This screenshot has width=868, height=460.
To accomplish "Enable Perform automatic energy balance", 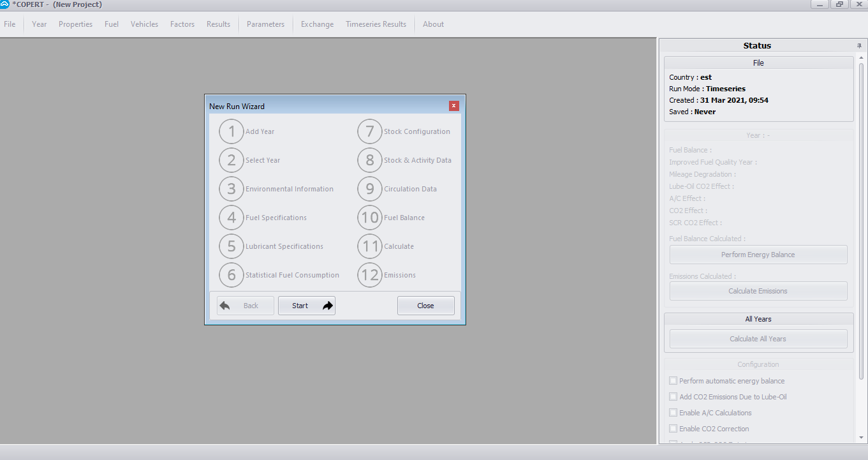I will pyautogui.click(x=673, y=380).
